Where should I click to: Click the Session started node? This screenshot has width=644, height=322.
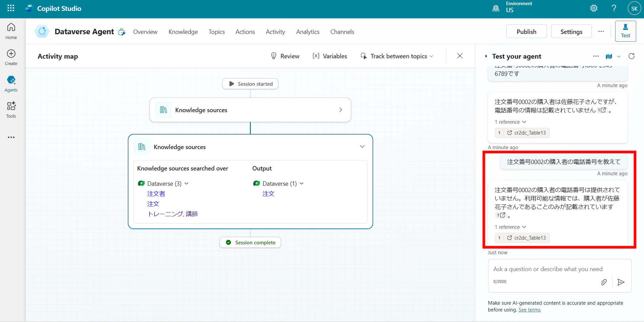point(250,84)
